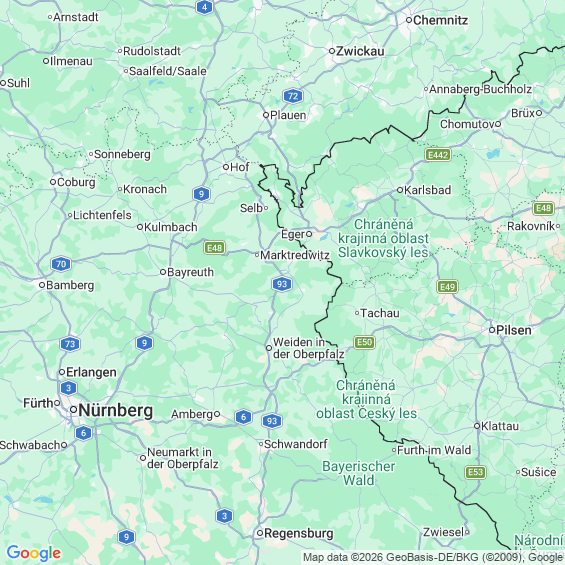This screenshot has height=565, width=565.
Task: Open the Google logo link
Action: pyautogui.click(x=34, y=553)
